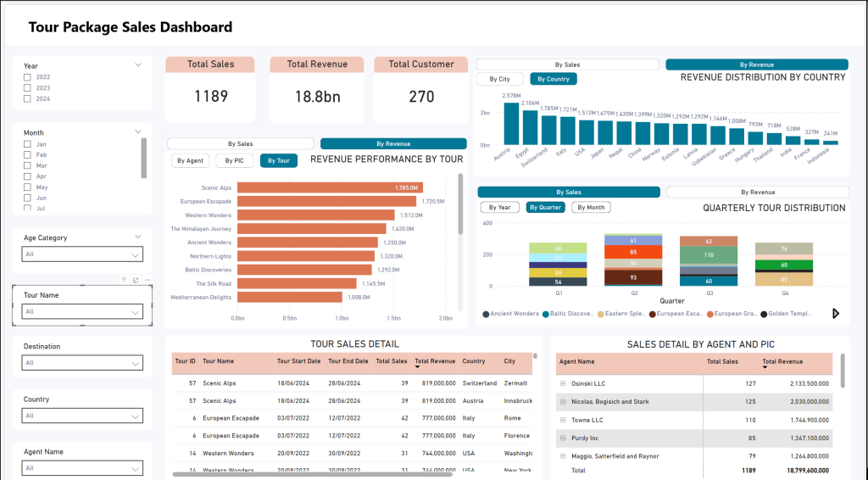Image resolution: width=868 pixels, height=480 pixels.
Task: Sort agent table by Agent Name header
Action: pyautogui.click(x=576, y=361)
